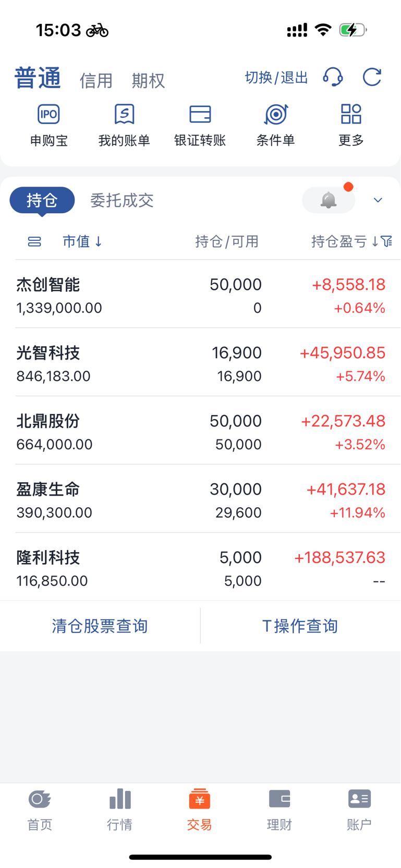Tap T操作查询 button
This screenshot has height=868, width=401.
pyautogui.click(x=300, y=626)
